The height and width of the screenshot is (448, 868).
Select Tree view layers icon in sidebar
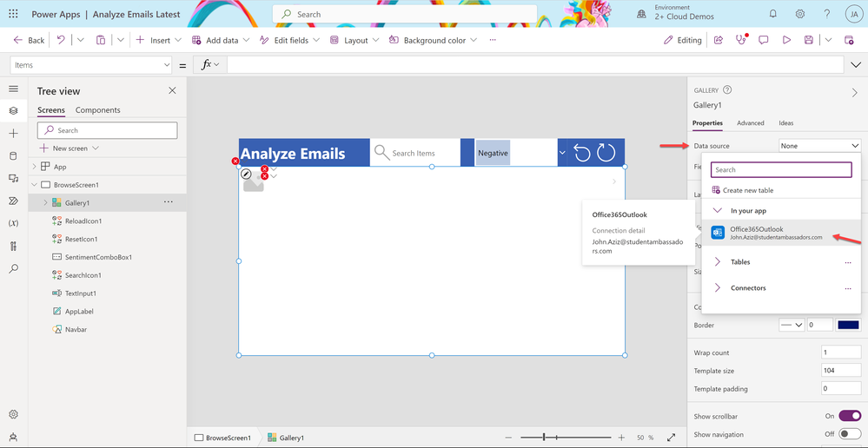pyautogui.click(x=14, y=111)
